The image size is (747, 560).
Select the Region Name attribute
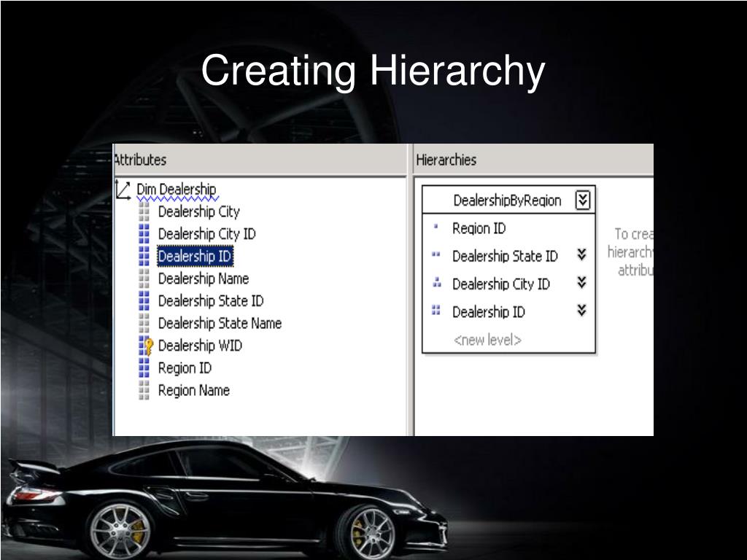click(x=194, y=391)
